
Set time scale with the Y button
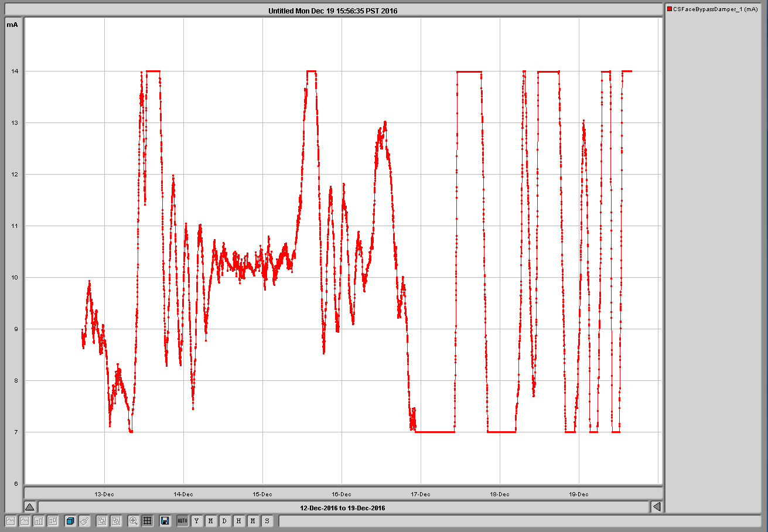pos(196,521)
